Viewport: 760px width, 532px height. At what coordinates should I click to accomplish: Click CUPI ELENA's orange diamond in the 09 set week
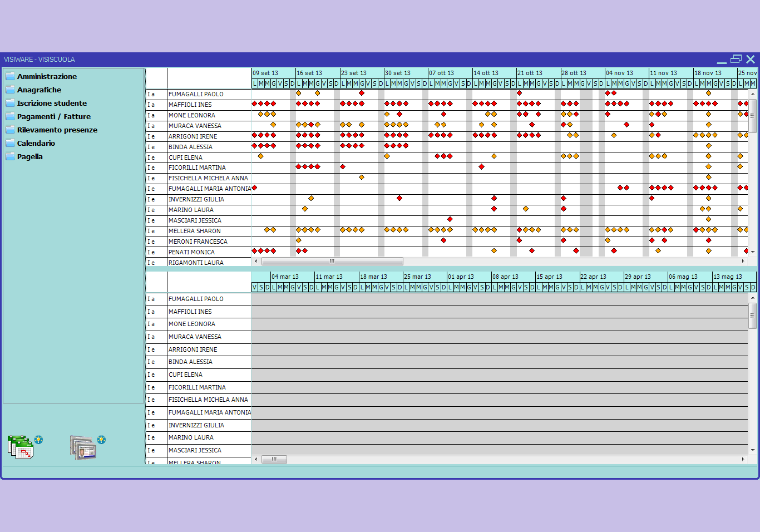(260, 156)
